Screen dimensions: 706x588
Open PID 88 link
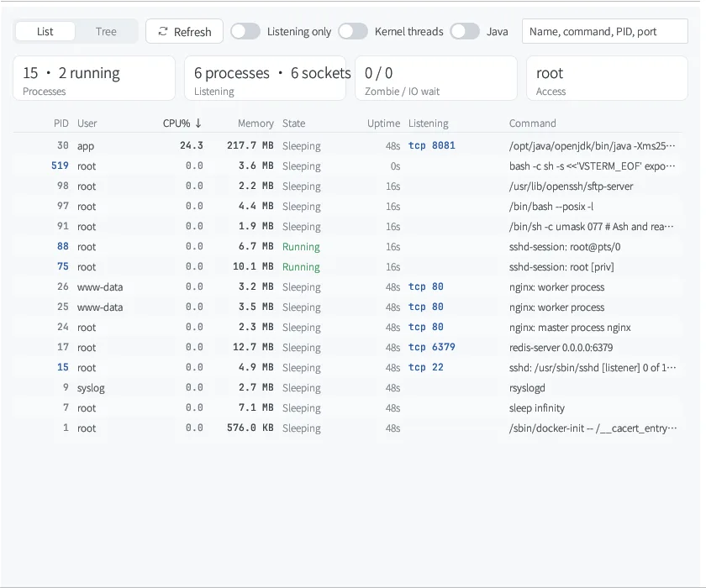(x=63, y=246)
